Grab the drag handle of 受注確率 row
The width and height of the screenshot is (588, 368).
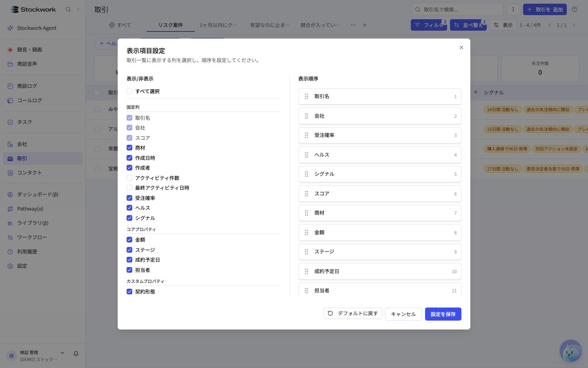[x=307, y=135]
